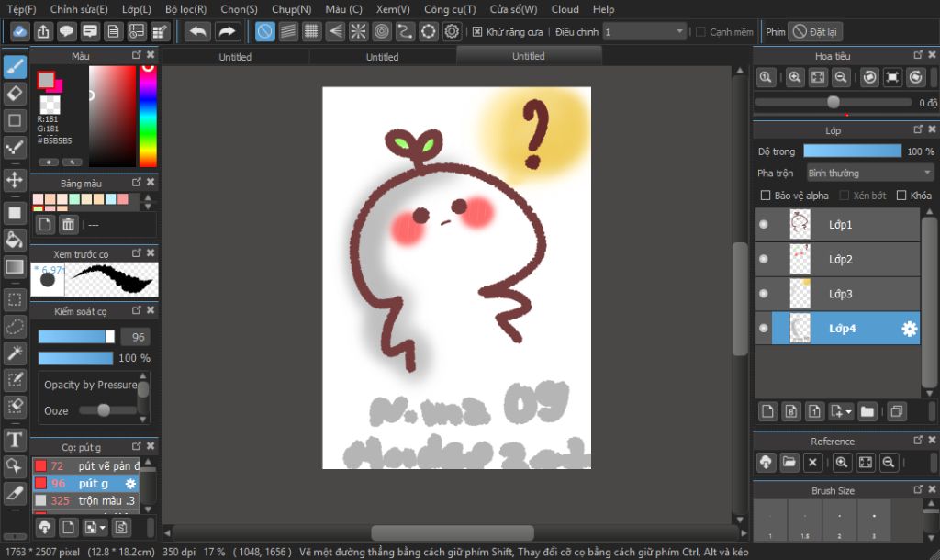Create a new folder in layer panel

(867, 411)
